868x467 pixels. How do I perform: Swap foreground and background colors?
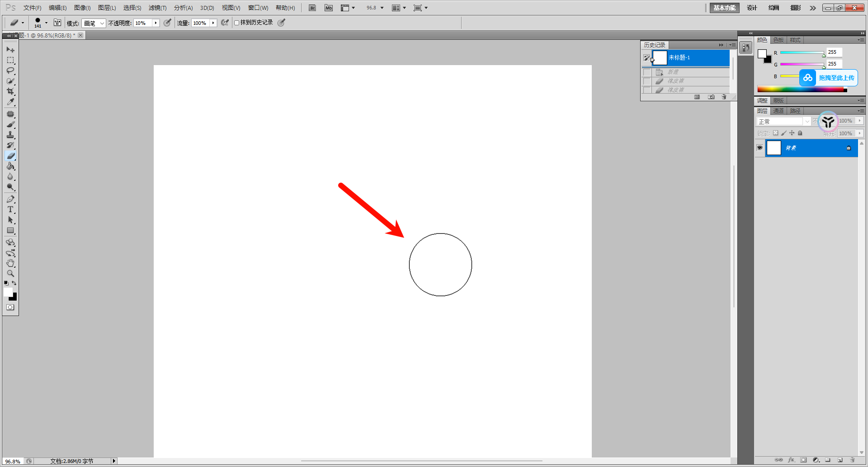[14, 283]
